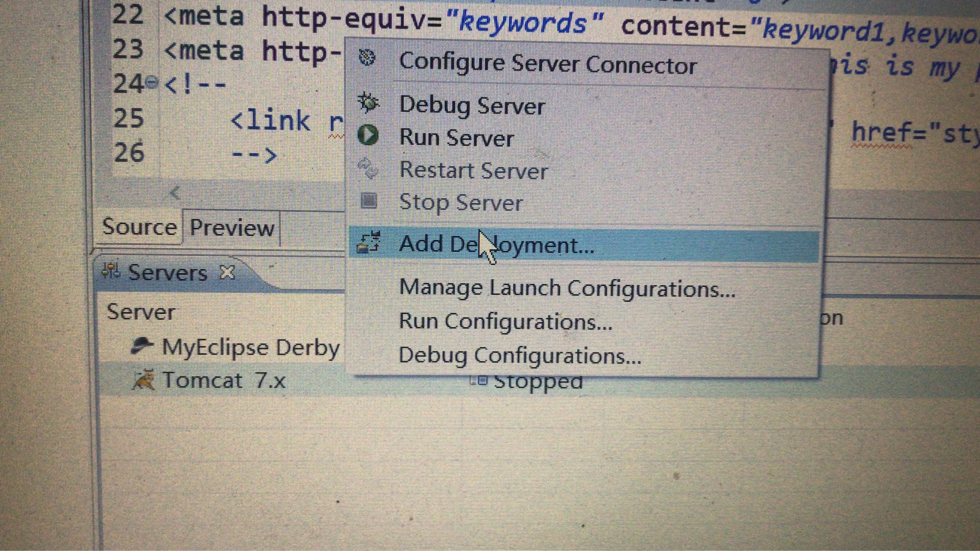Click the Servers view tab icon
Viewport: 980px width, 551px height.
111,271
